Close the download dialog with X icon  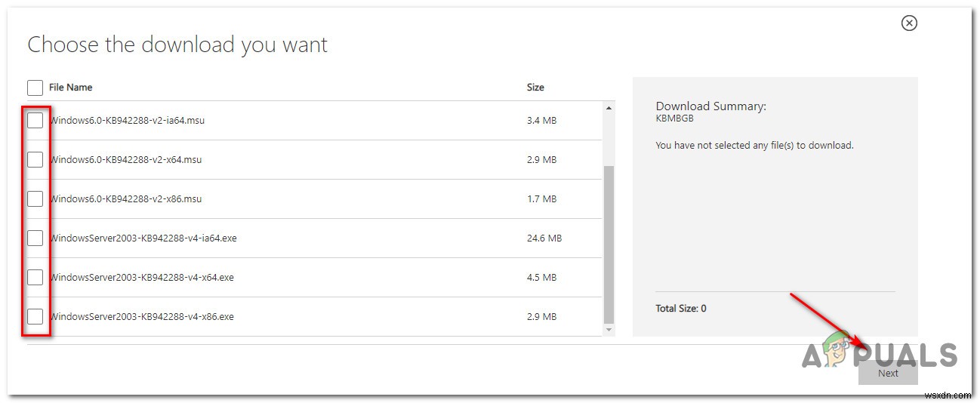click(x=909, y=23)
